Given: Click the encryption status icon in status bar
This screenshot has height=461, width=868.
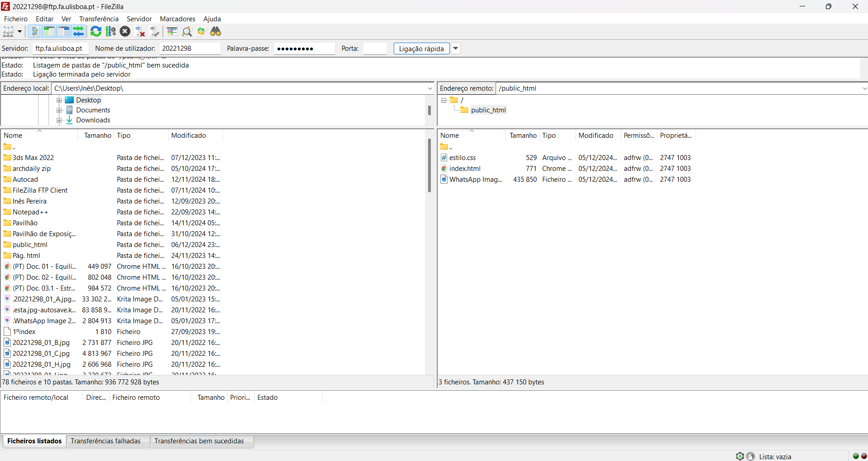Looking at the screenshot, I should pos(740,456).
